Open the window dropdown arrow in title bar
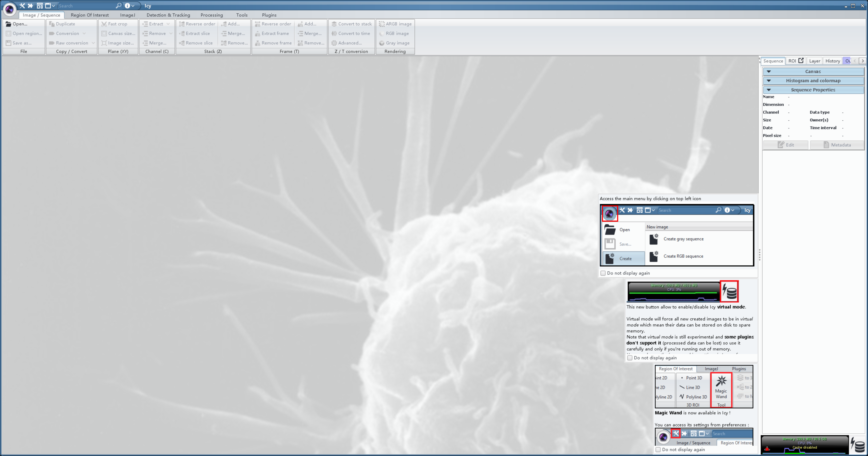Image resolution: width=868 pixels, height=456 pixels. tap(53, 6)
